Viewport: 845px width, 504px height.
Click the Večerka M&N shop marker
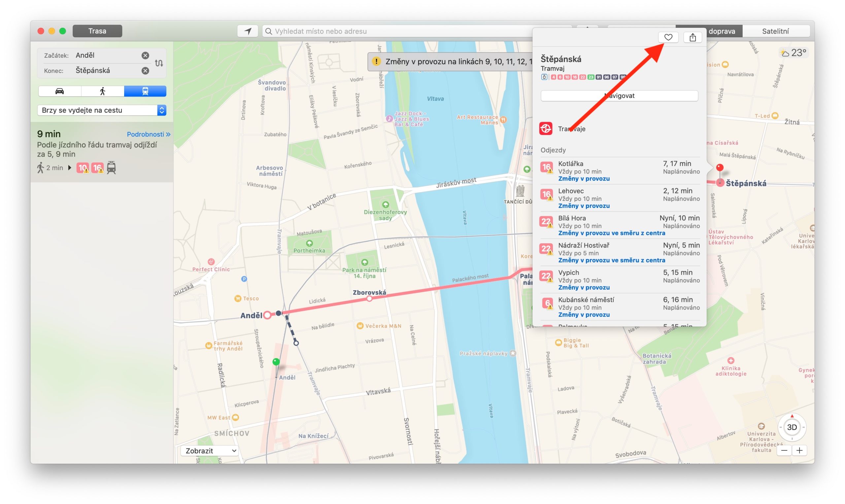tap(360, 326)
